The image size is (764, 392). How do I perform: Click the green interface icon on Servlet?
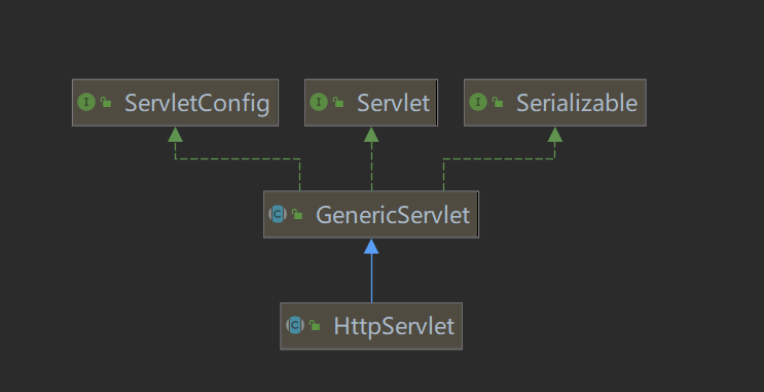pos(319,102)
